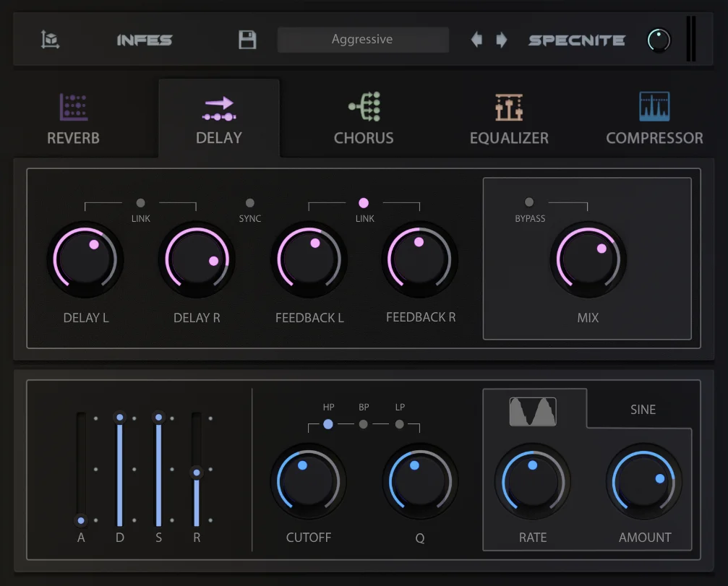Click the LFO waveform display icon
Image resolution: width=728 pixels, height=586 pixels.
(x=533, y=412)
